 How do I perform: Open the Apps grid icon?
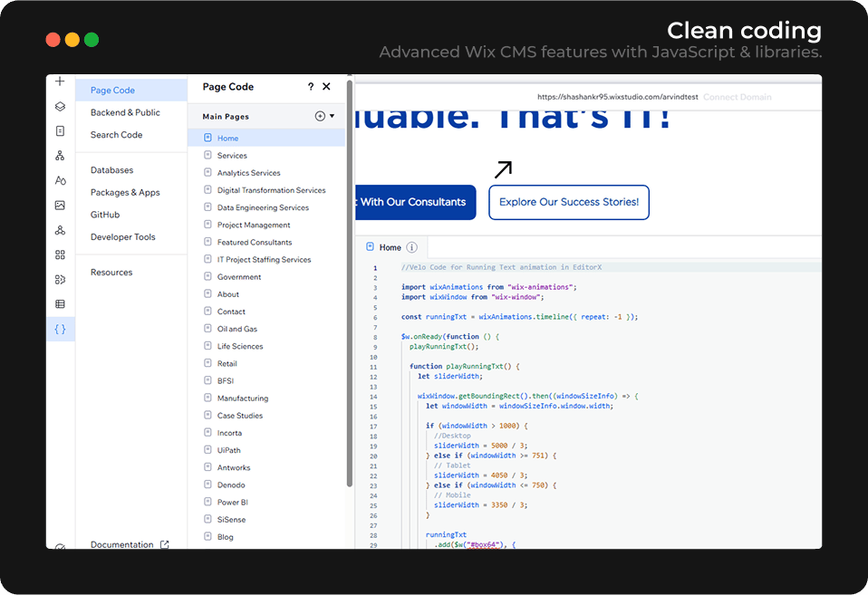(x=60, y=254)
